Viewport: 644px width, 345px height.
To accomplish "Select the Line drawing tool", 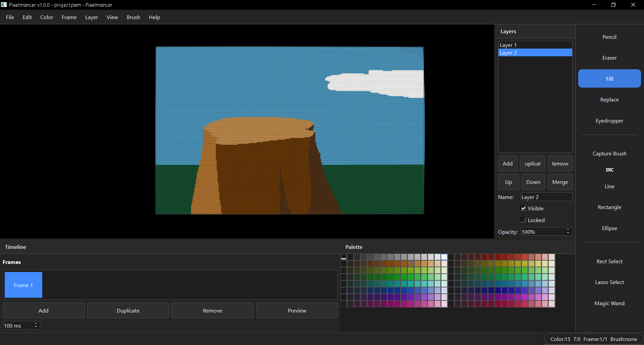I will [609, 187].
